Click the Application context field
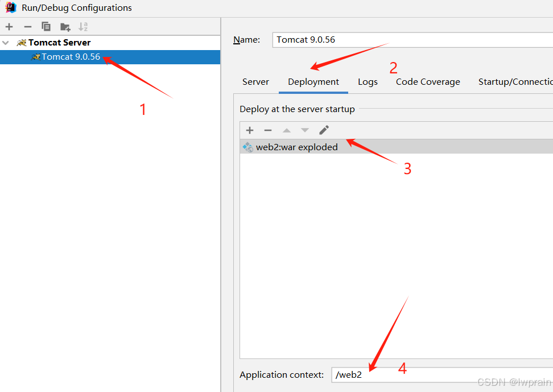Screen dimensions: 553x392 [442, 375]
